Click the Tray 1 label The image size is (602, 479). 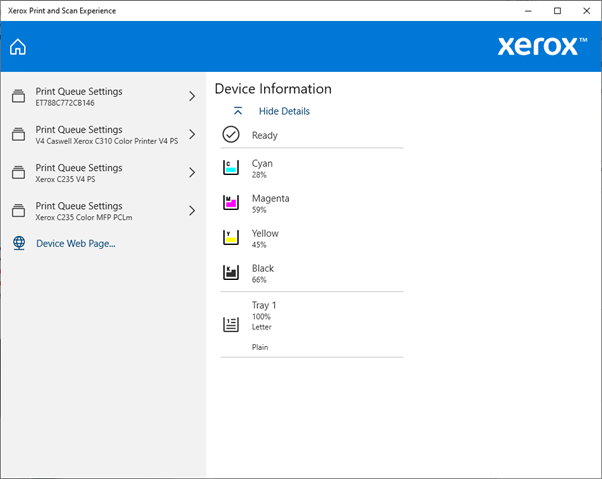pyautogui.click(x=264, y=305)
